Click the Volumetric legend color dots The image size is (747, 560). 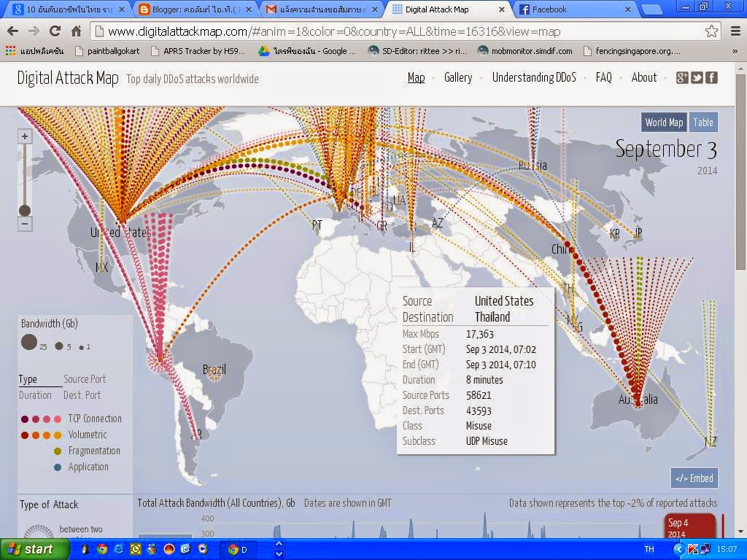[x=41, y=435]
